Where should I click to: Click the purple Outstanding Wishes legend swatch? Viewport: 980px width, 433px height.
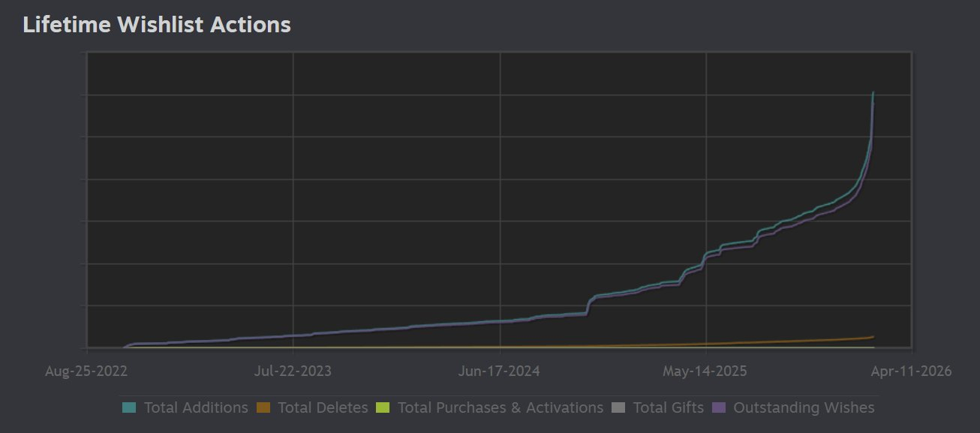click(719, 407)
